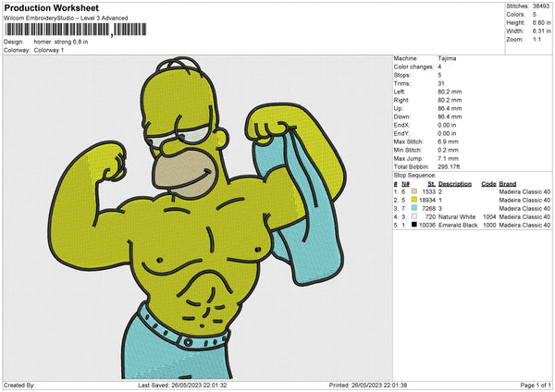This screenshot has height=392, width=555.
Task: Click the 'Created By:' label
Action: [19, 386]
